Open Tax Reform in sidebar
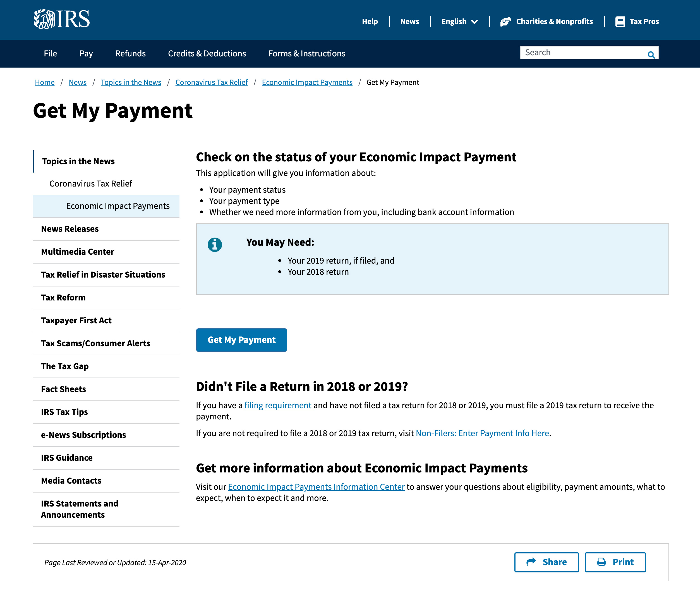The image size is (700, 590). click(x=106, y=298)
